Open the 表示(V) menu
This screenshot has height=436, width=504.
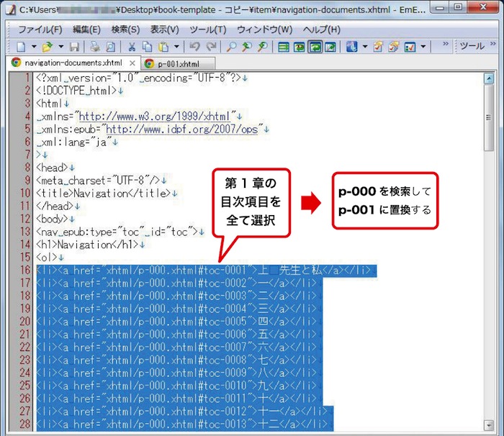(165, 29)
